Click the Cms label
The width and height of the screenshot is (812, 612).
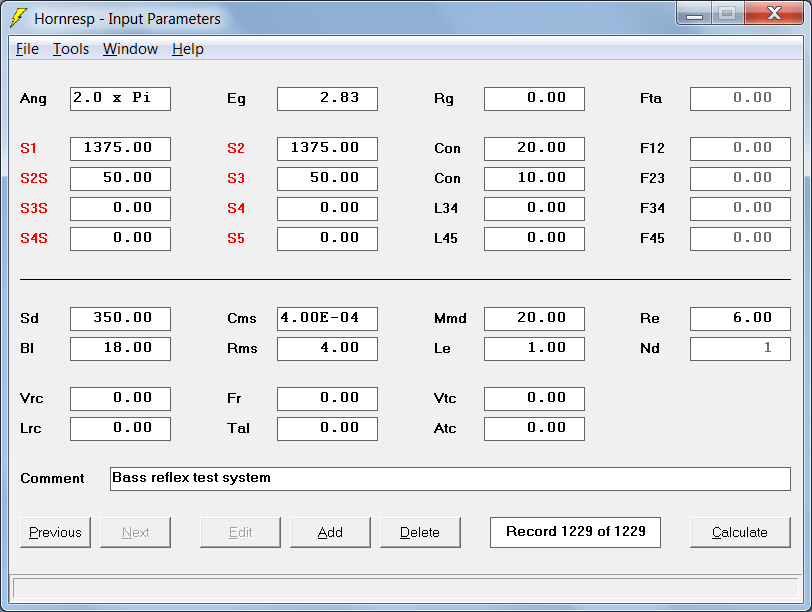(x=241, y=318)
